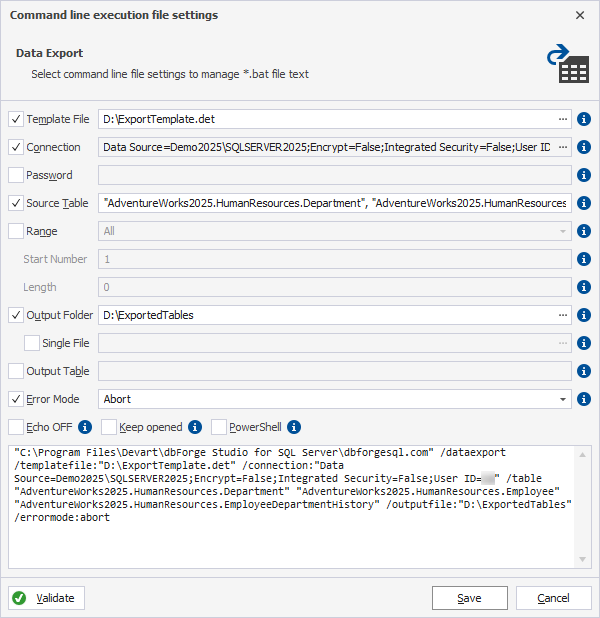The height and width of the screenshot is (618, 600).
Task: Click the Source Table input field
Action: (x=335, y=203)
